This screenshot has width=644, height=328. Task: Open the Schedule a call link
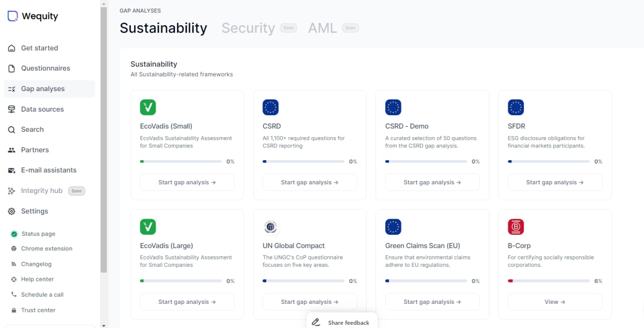point(42,295)
